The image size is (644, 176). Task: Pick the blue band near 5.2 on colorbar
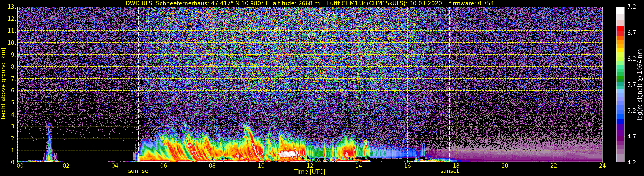click(x=620, y=116)
